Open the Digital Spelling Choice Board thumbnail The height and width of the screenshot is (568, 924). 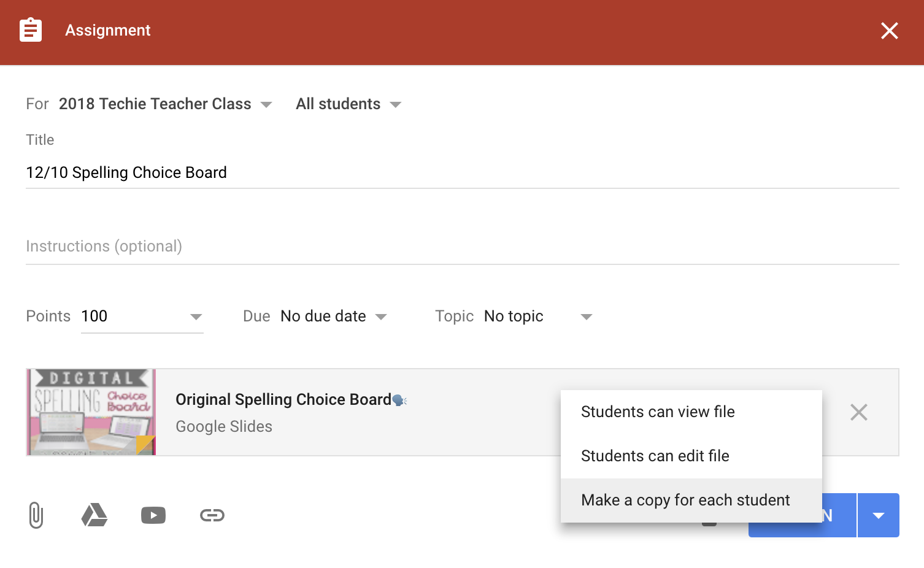pos(91,412)
